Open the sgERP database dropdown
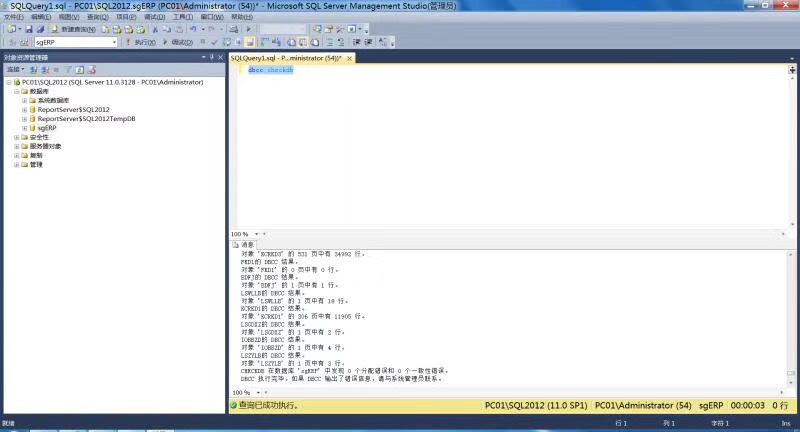 (114, 42)
